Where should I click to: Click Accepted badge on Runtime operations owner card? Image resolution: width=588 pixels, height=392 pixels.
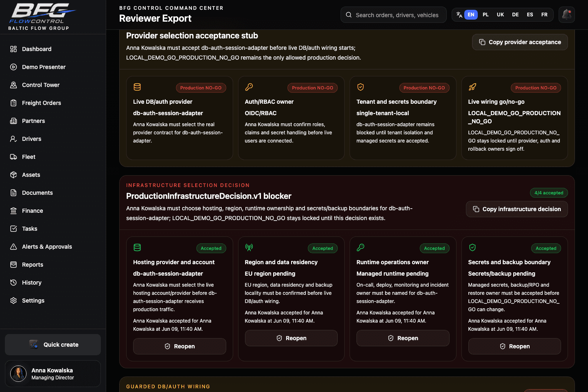434,248
